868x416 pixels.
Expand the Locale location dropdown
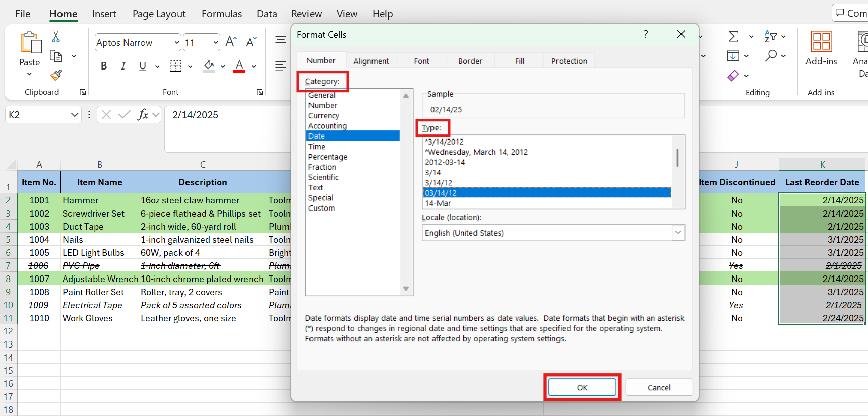[678, 233]
